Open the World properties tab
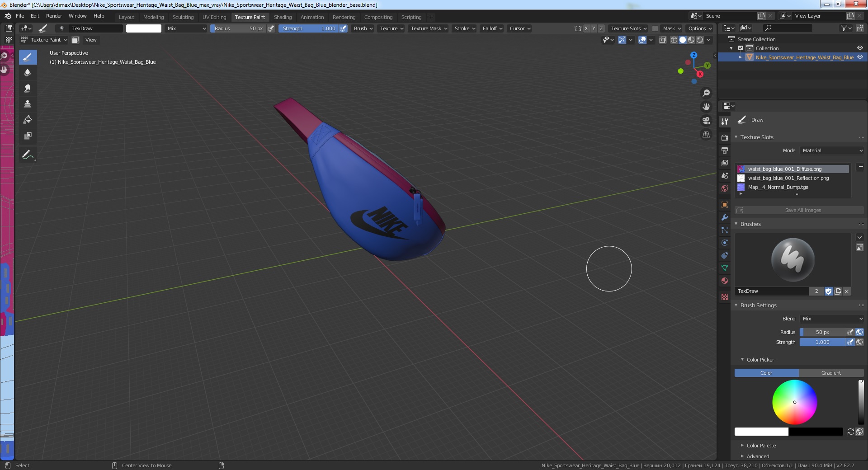Screen dimensions: 868x470 click(x=725, y=188)
